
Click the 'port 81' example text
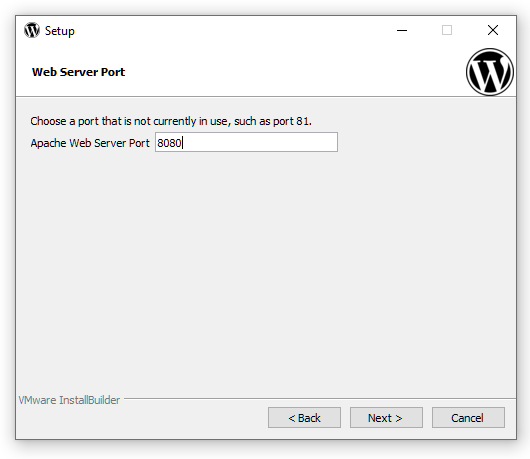pyautogui.click(x=291, y=121)
